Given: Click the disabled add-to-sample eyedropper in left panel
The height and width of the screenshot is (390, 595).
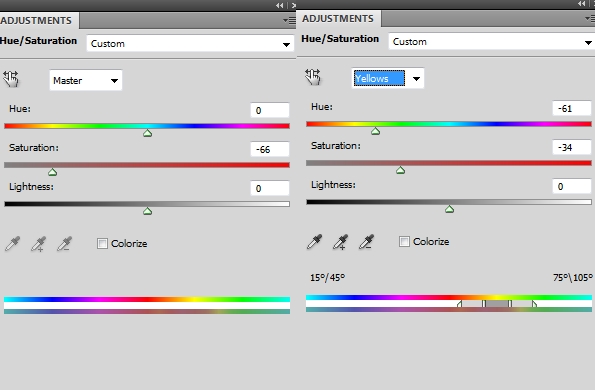Looking at the screenshot, I should pyautogui.click(x=39, y=244).
